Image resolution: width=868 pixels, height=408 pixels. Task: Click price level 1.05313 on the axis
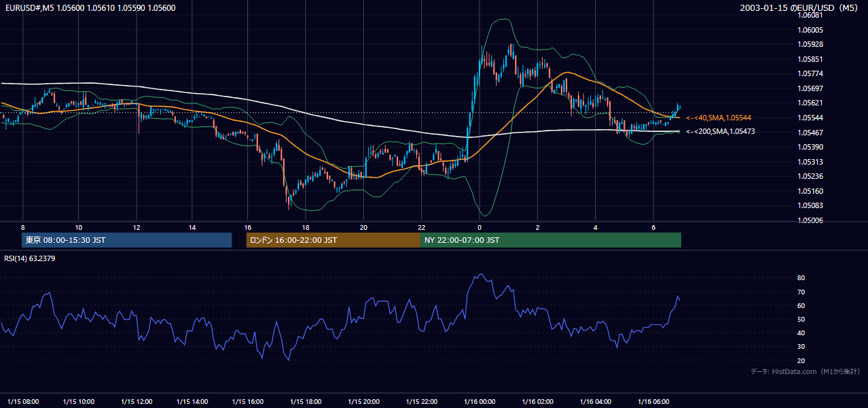(x=811, y=162)
